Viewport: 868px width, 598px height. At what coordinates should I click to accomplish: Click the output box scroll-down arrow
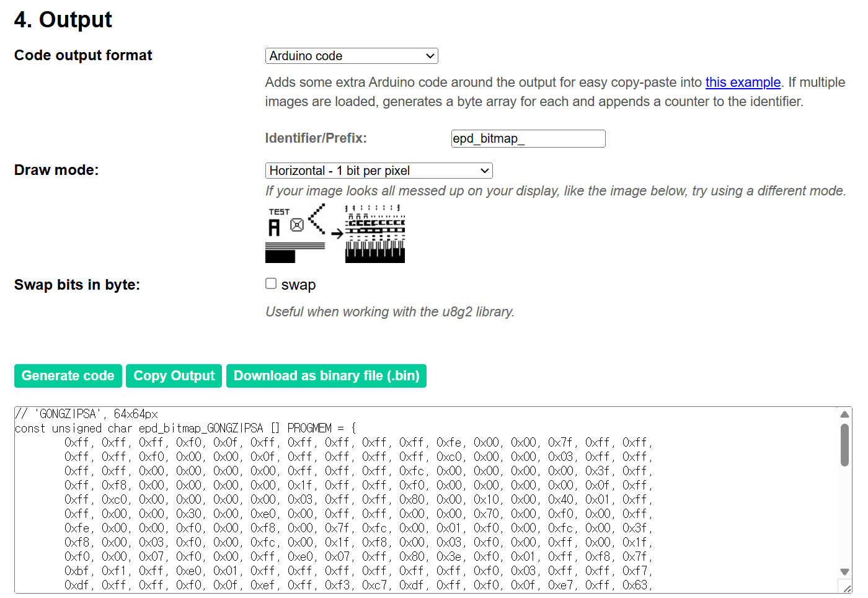844,571
